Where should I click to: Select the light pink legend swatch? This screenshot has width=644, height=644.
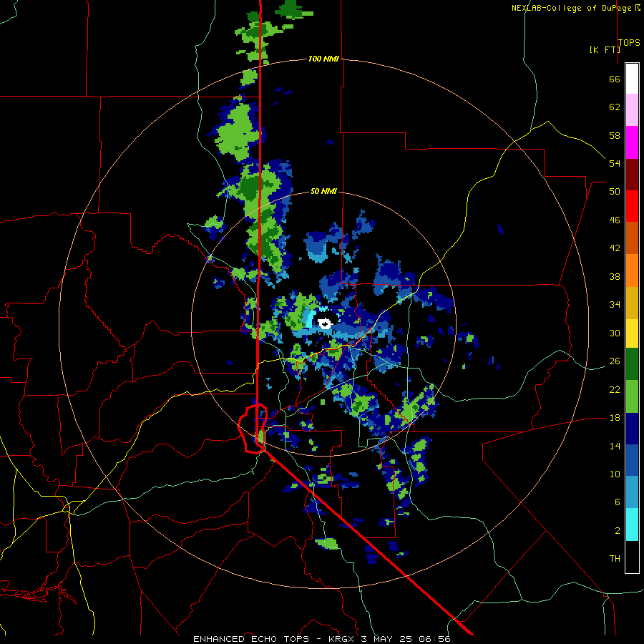[632, 109]
